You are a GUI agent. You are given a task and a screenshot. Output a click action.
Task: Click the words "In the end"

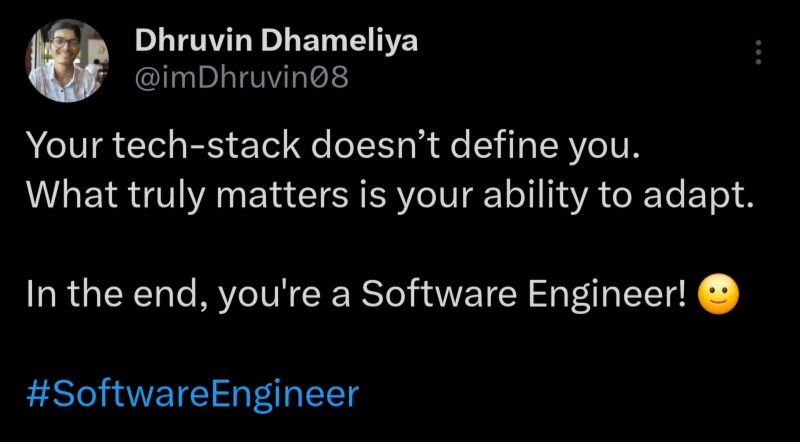click(x=112, y=294)
